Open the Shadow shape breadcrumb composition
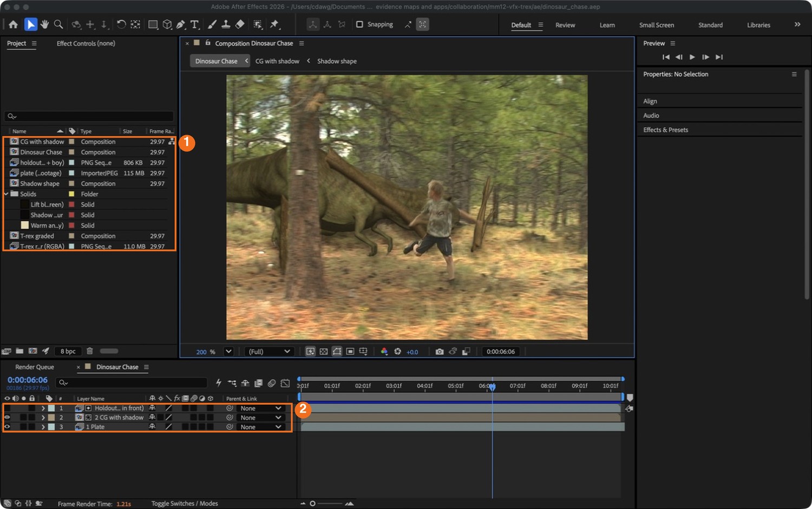 click(x=337, y=61)
